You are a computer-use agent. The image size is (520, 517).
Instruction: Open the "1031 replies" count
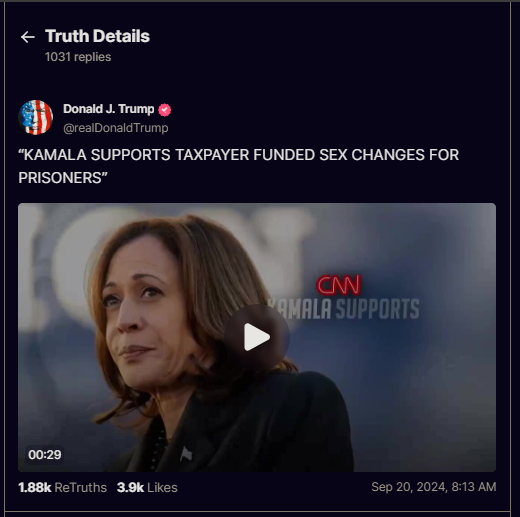pos(78,57)
